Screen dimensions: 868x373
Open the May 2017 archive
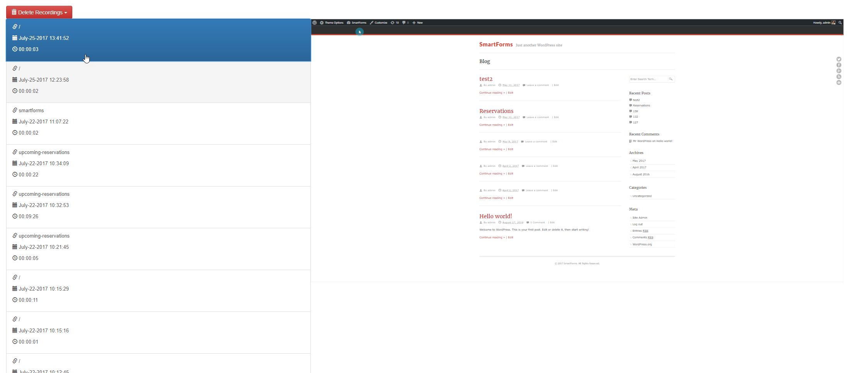point(639,161)
